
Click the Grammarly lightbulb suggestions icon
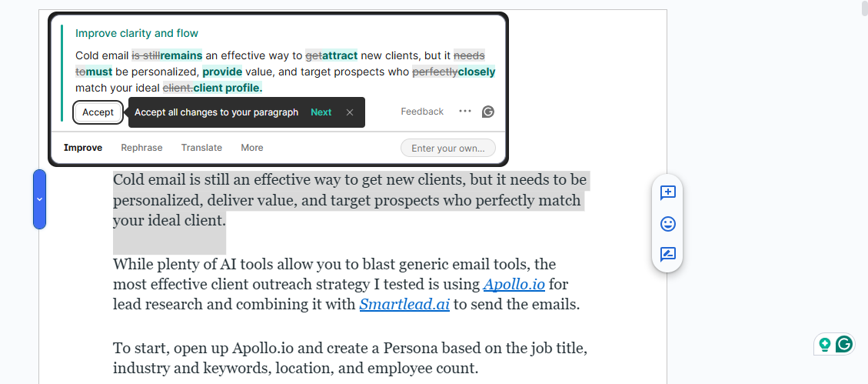click(x=825, y=344)
